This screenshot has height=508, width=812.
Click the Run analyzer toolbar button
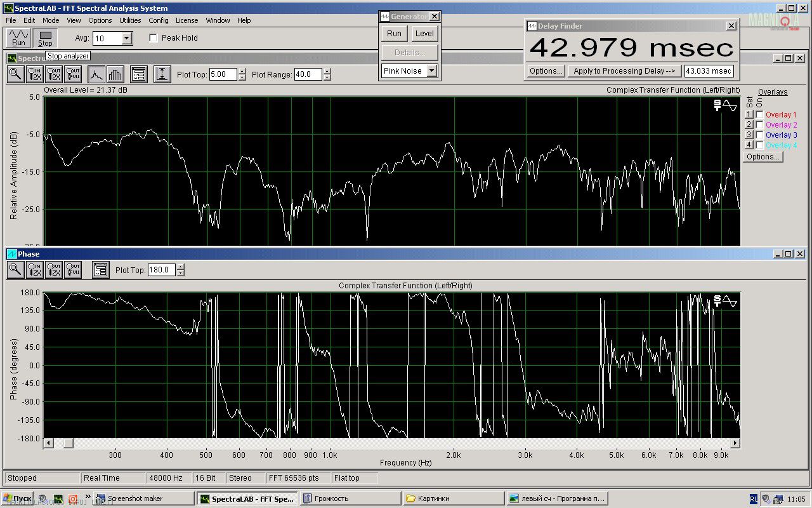tap(19, 38)
